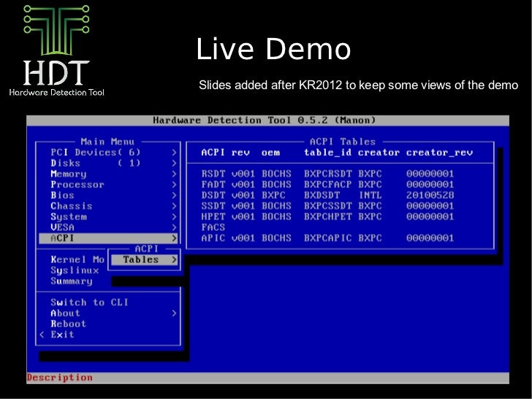Viewport: 532px width, 399px height.
Task: Click the BXPCRSDT table_id value
Action: [327, 174]
